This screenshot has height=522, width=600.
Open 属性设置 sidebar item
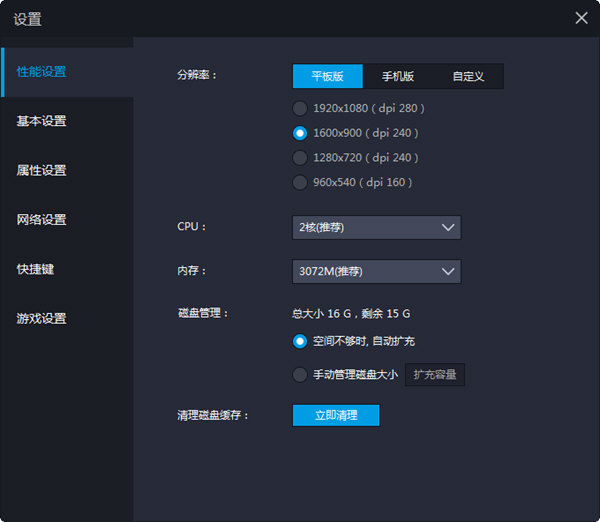coord(42,170)
